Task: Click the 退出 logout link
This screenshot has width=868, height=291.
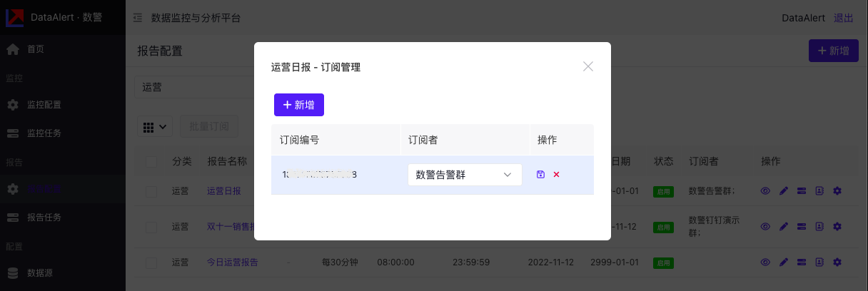Action: [844, 18]
